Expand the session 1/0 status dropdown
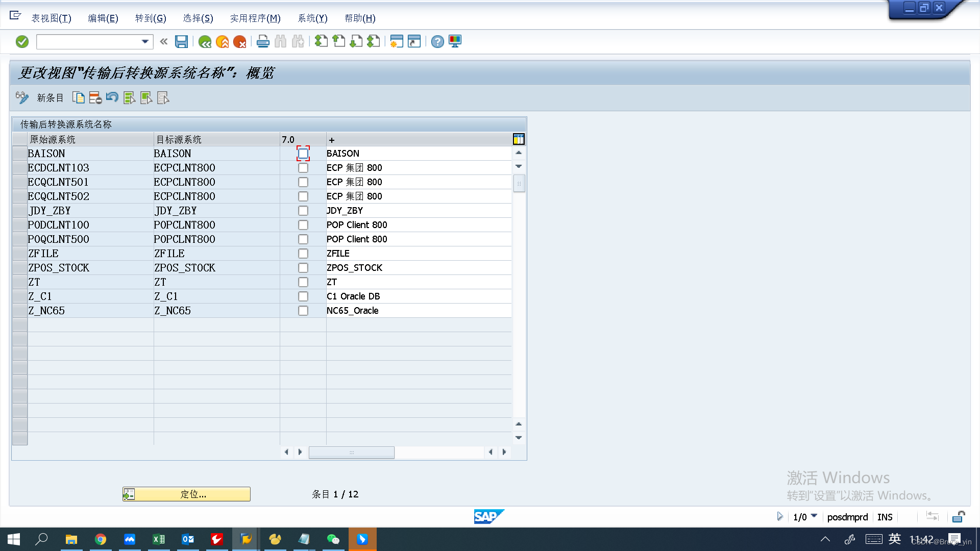 point(814,516)
